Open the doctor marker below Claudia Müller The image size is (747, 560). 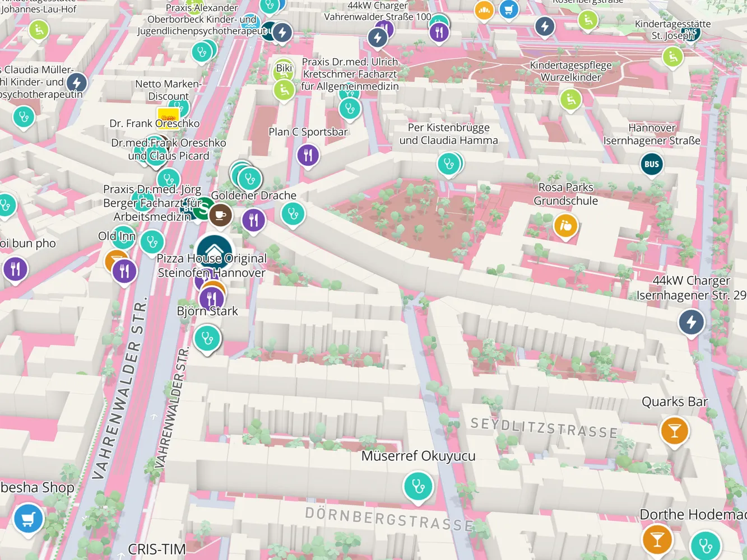24,118
